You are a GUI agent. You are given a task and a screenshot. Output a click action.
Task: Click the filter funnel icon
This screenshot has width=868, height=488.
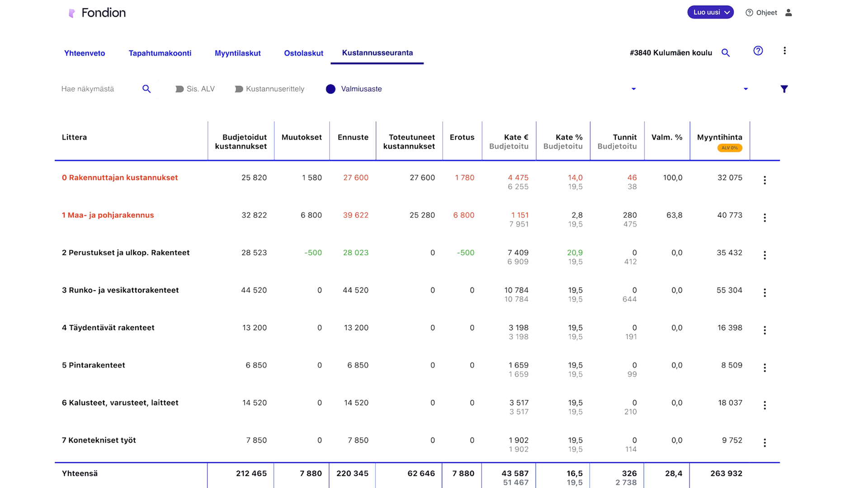784,89
